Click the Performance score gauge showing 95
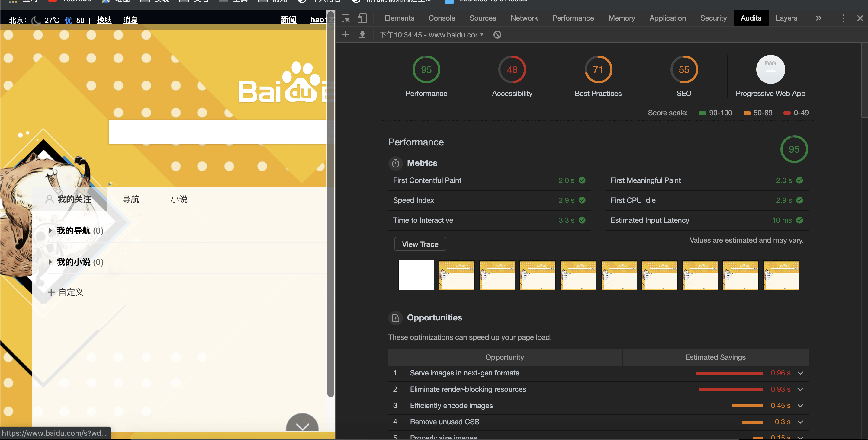This screenshot has width=868, height=440. pyautogui.click(x=426, y=69)
